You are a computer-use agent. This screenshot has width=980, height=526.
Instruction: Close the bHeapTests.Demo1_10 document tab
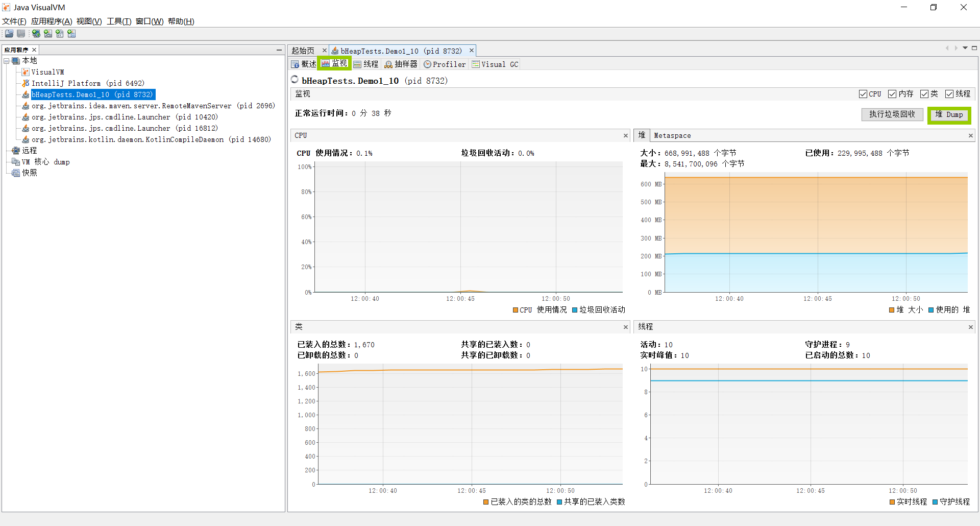[x=472, y=51]
